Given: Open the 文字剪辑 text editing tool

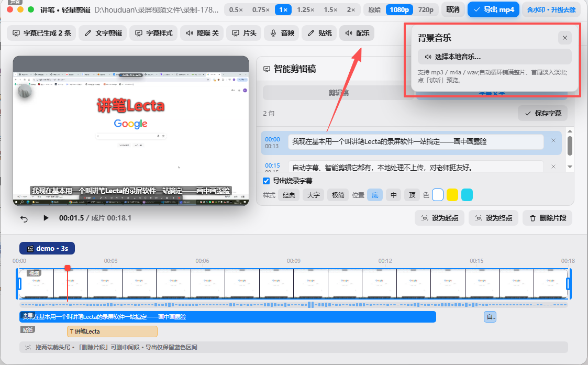Looking at the screenshot, I should [103, 33].
